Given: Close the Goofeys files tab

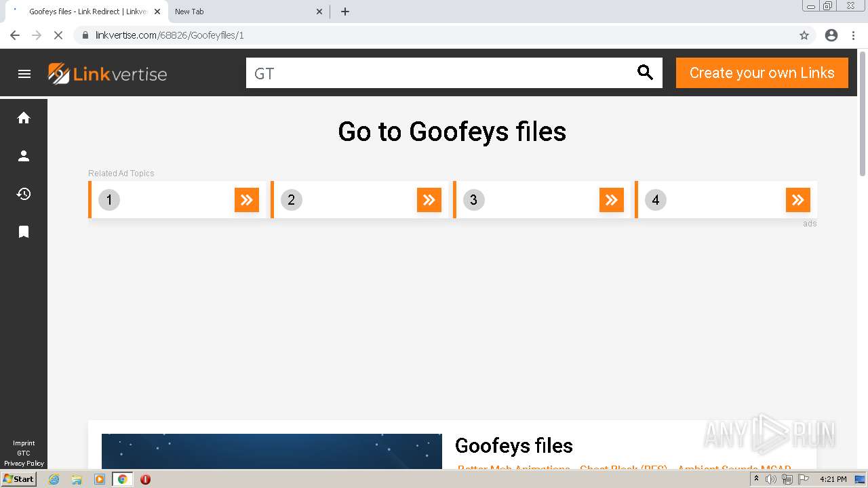Looking at the screenshot, I should pos(157,12).
